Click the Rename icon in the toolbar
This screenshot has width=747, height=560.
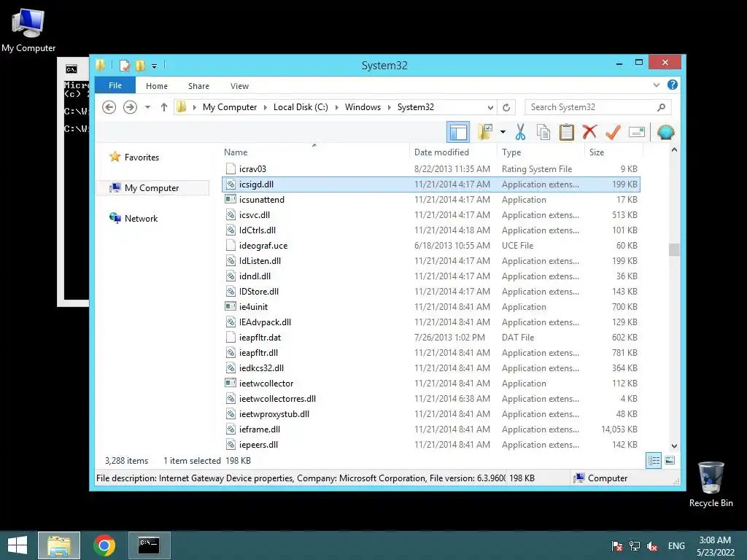click(x=636, y=132)
